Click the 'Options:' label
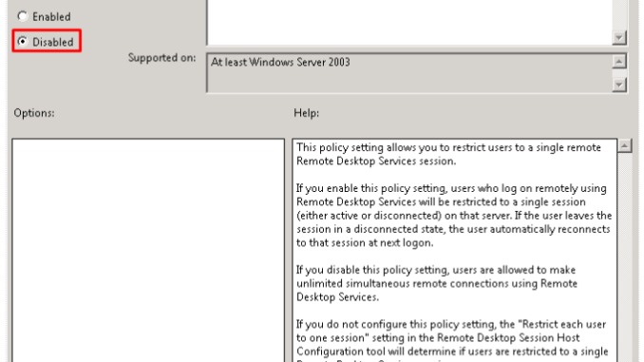This screenshot has height=362, width=644. point(34,113)
